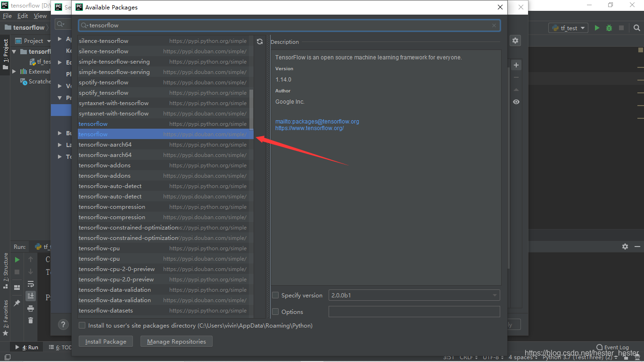Open the 2: Favorites side tab
Viewport: 644px width, 362px height.
tap(5, 318)
